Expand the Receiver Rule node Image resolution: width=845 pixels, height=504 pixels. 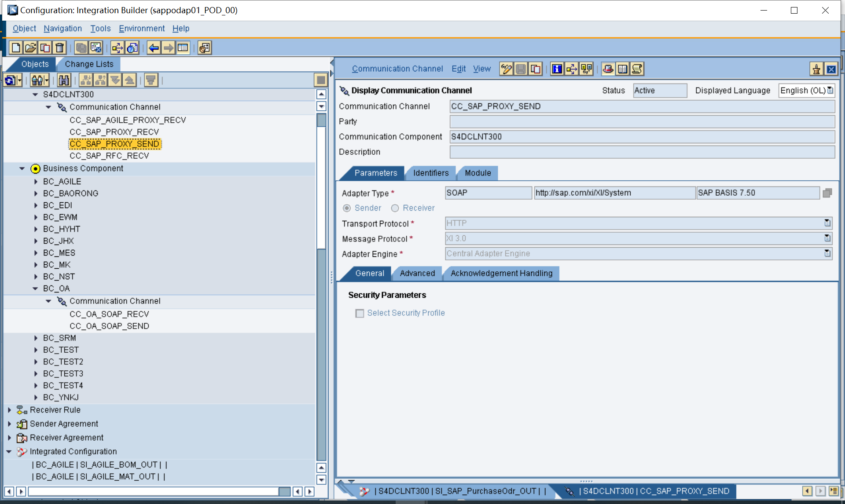pos(9,410)
